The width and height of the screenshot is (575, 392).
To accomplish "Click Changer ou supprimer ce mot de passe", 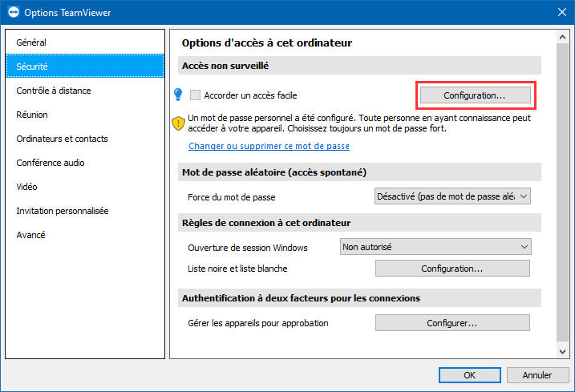I will click(269, 146).
